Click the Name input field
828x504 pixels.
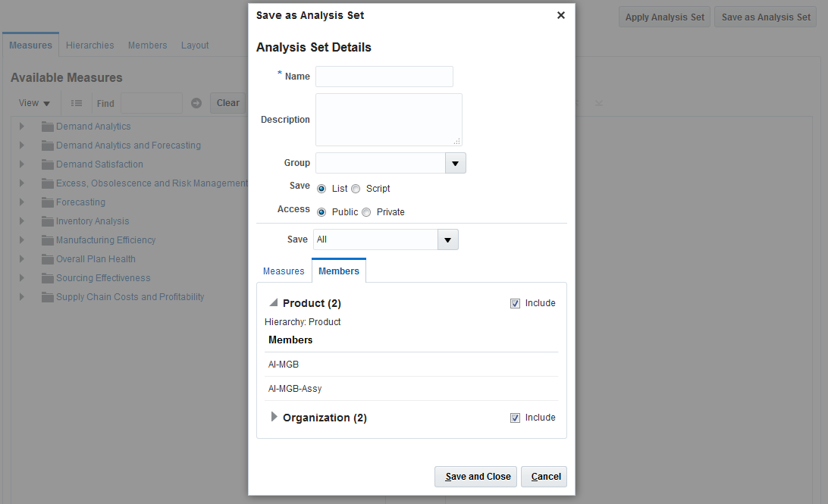pos(384,77)
